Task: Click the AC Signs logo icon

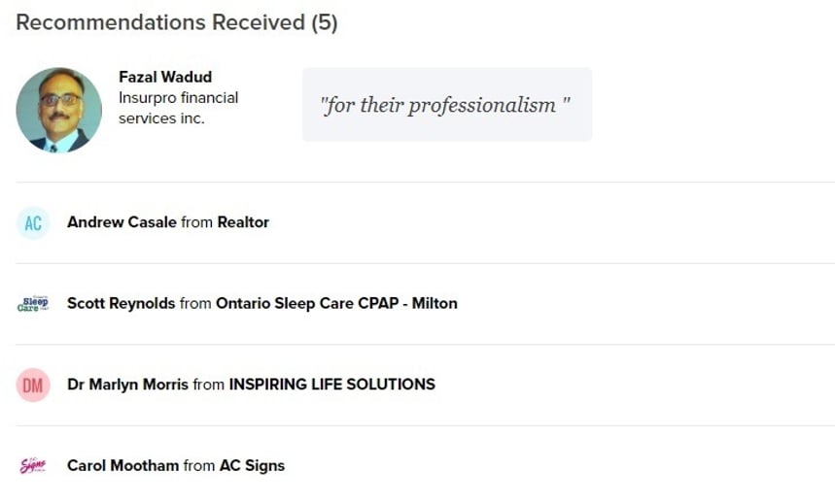Action: pos(33,466)
